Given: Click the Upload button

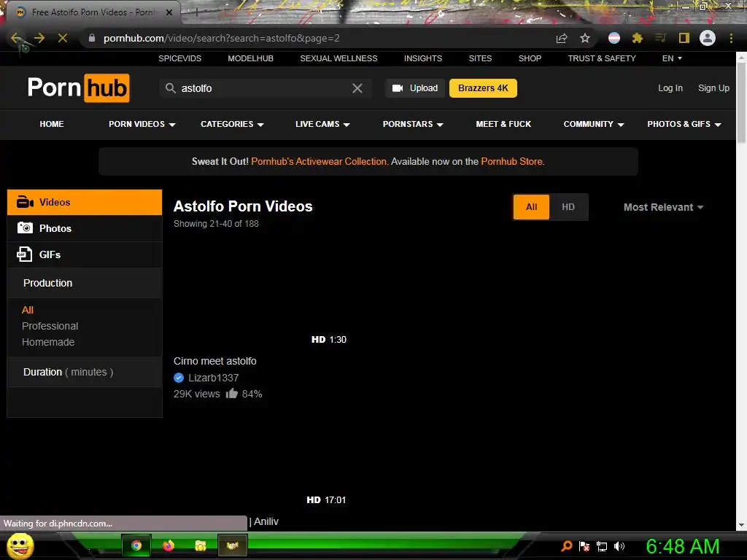Looking at the screenshot, I should [415, 88].
